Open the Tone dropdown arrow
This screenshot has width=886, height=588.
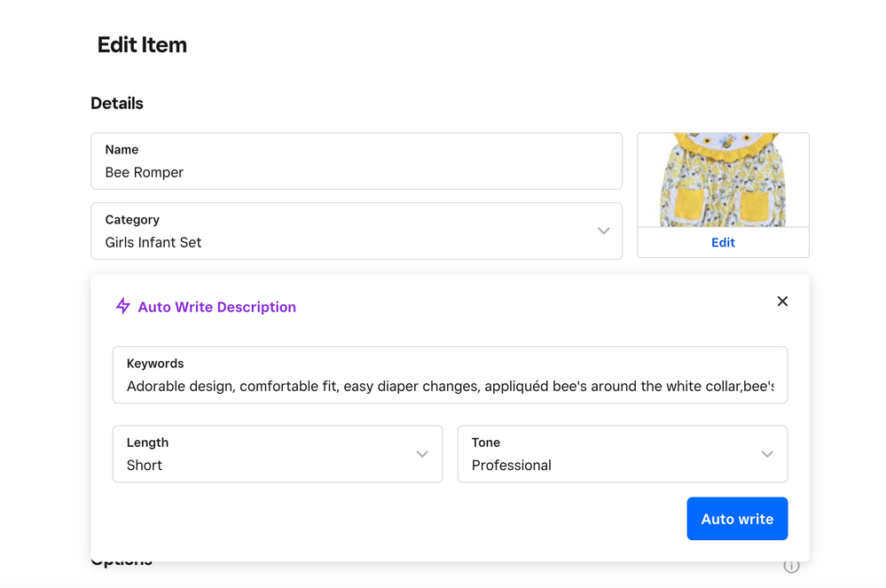pos(767,454)
